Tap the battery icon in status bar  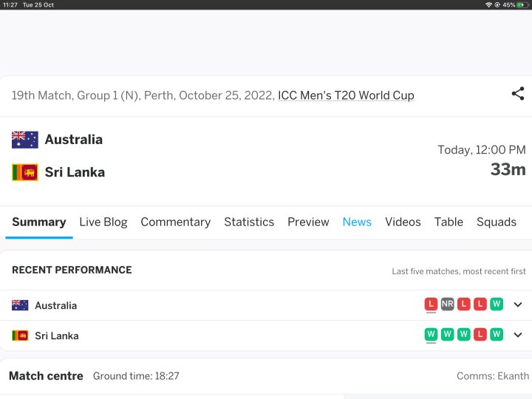click(x=522, y=4)
